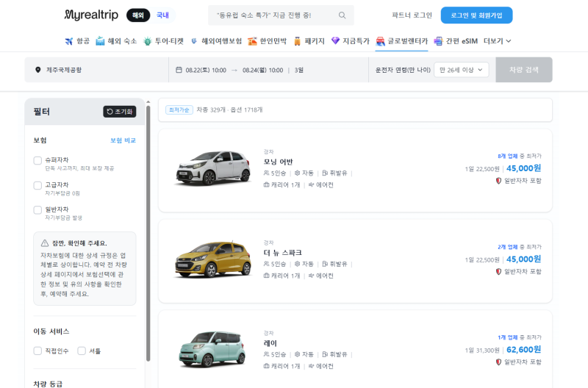Enable the 직접인수 pickup checkbox
The image size is (588, 388).
point(37,351)
